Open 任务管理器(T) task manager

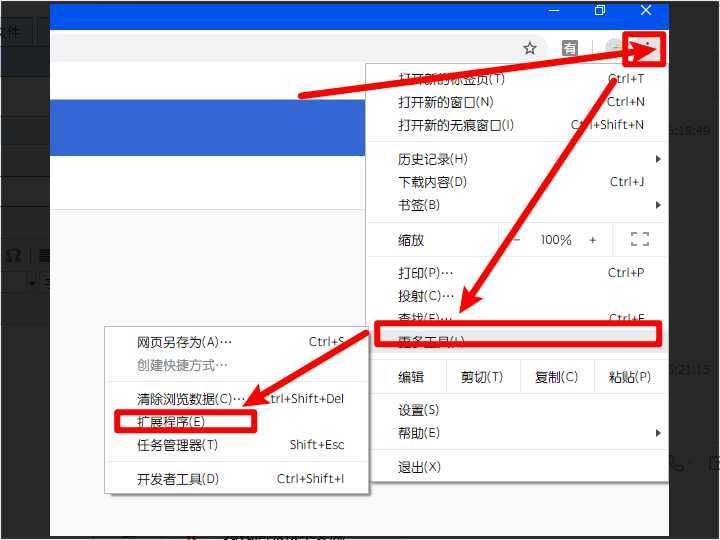[237, 445]
